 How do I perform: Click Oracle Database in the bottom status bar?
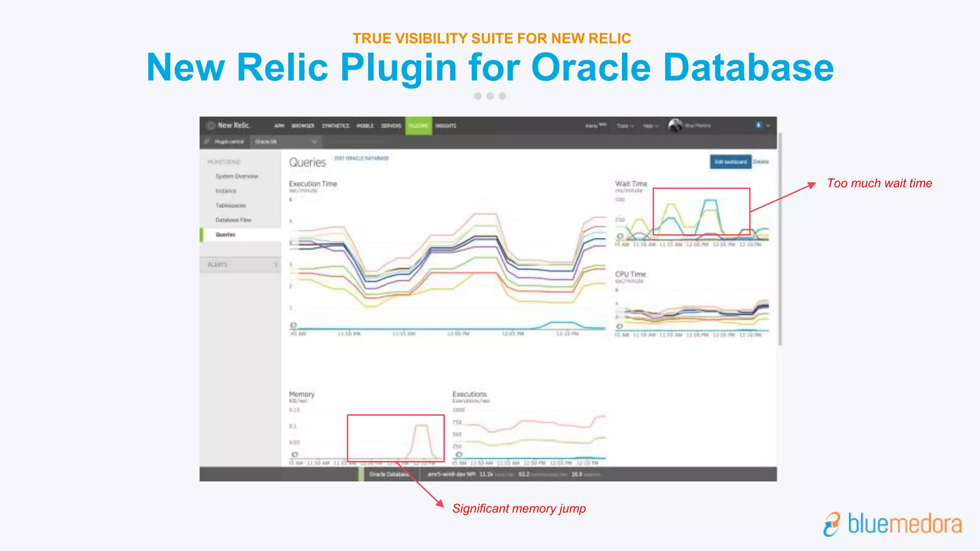pos(389,474)
